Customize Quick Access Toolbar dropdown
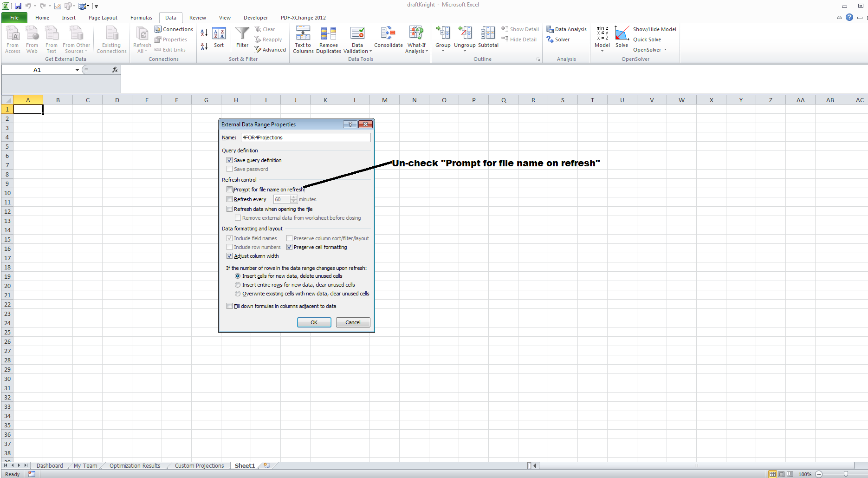The height and width of the screenshot is (478, 868). 96,7
